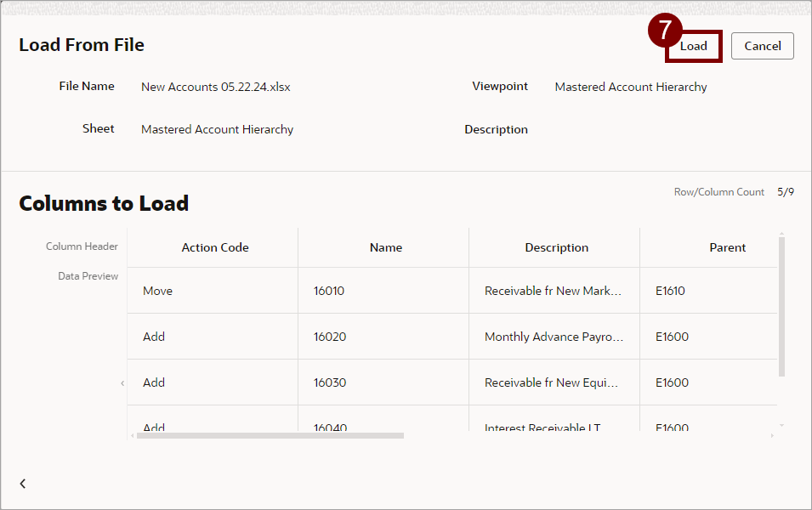This screenshot has width=812, height=510.
Task: Click the back chevron at bottom left
Action: point(23,484)
